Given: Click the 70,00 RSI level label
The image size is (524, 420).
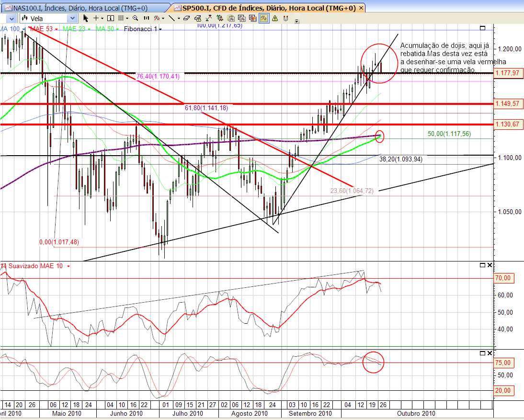Looking at the screenshot, I should click(503, 278).
